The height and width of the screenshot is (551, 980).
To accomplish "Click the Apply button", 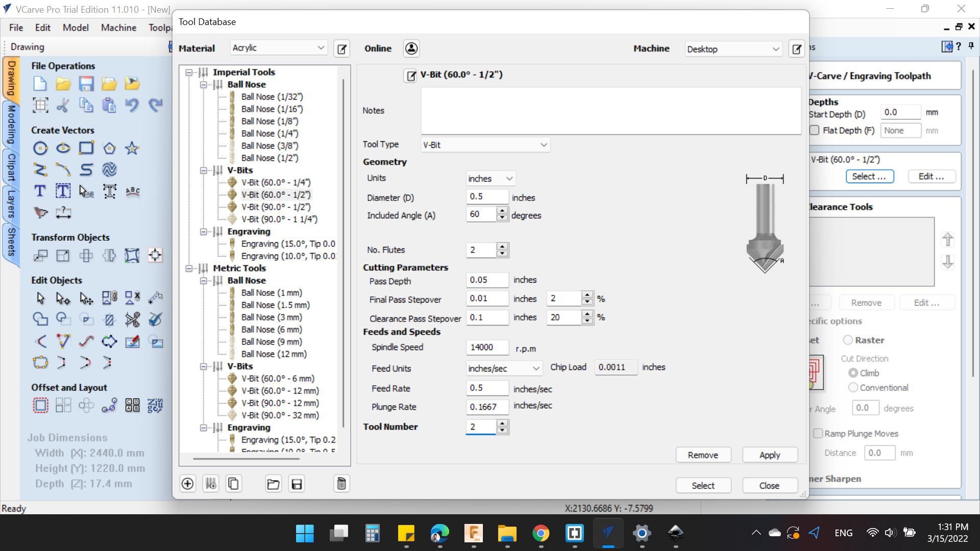I will click(x=770, y=455).
